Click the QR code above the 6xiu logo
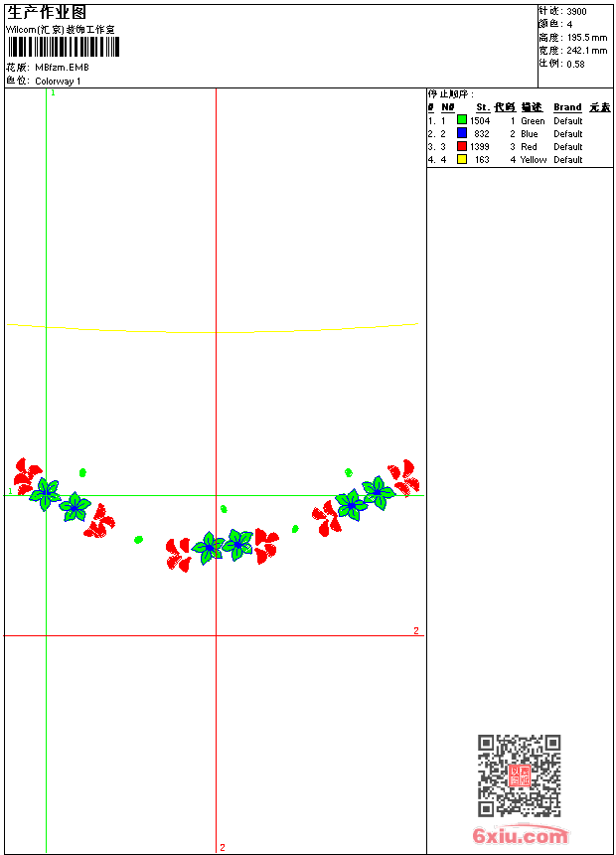 click(520, 775)
